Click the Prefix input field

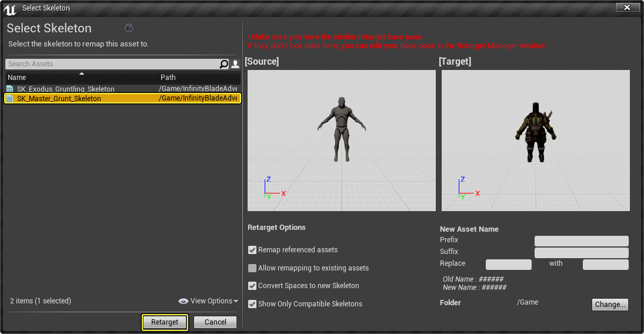click(x=581, y=241)
